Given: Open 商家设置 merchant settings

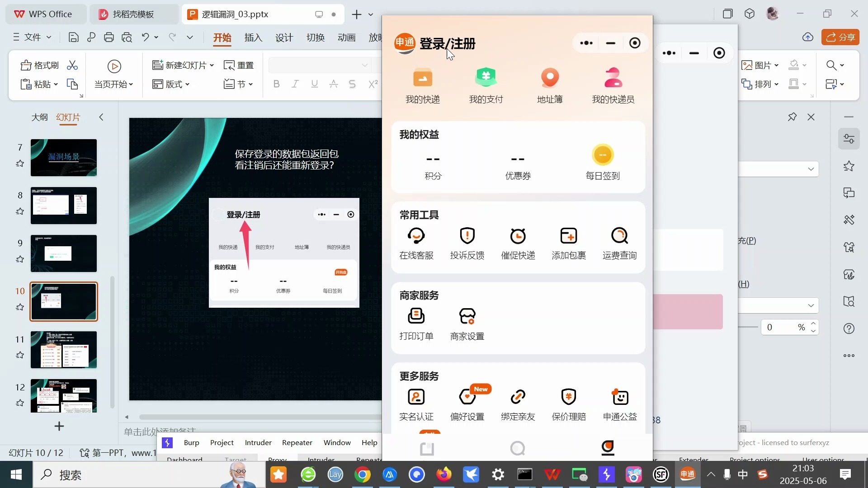Looking at the screenshot, I should click(x=467, y=324).
